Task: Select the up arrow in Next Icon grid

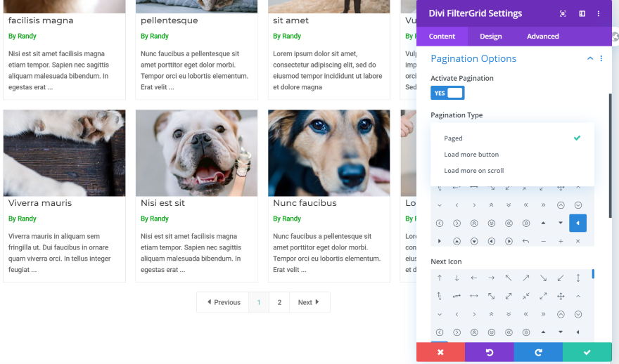Action: coord(440,278)
